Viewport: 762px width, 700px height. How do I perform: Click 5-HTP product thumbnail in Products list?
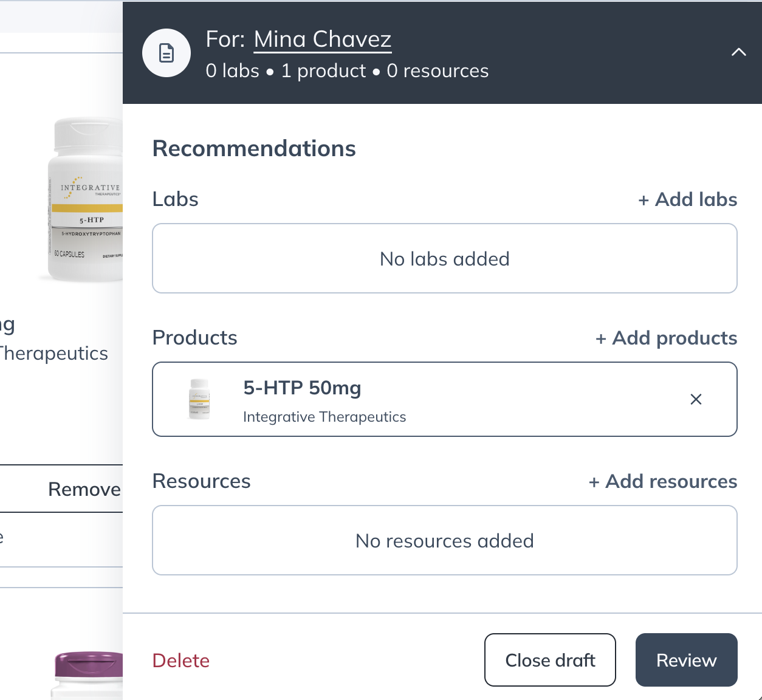199,399
